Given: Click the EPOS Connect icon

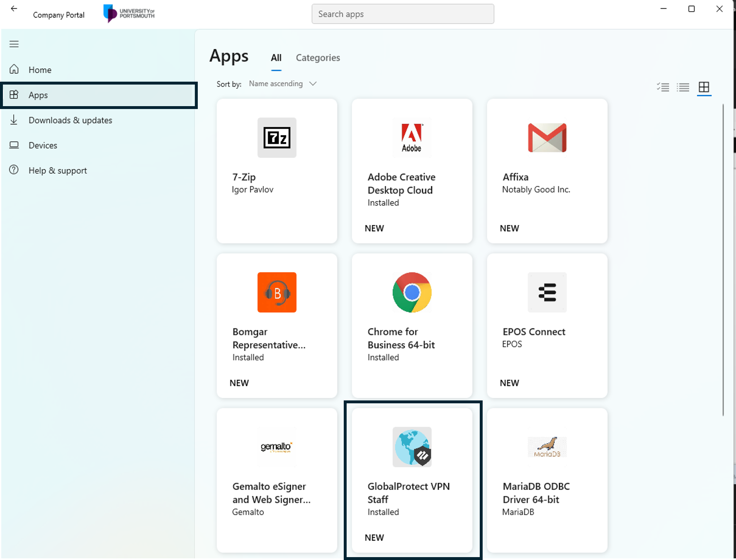Looking at the screenshot, I should pos(547,292).
